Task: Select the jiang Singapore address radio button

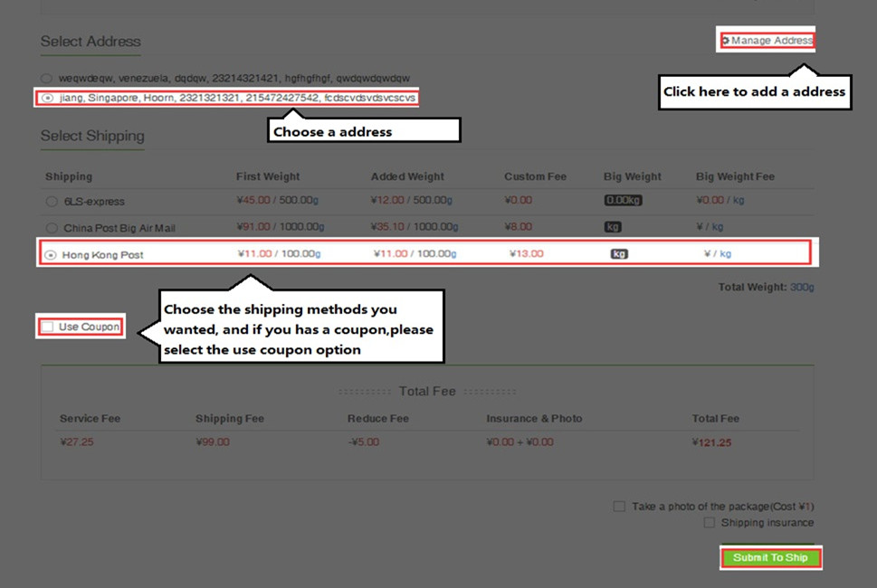Action: point(47,98)
